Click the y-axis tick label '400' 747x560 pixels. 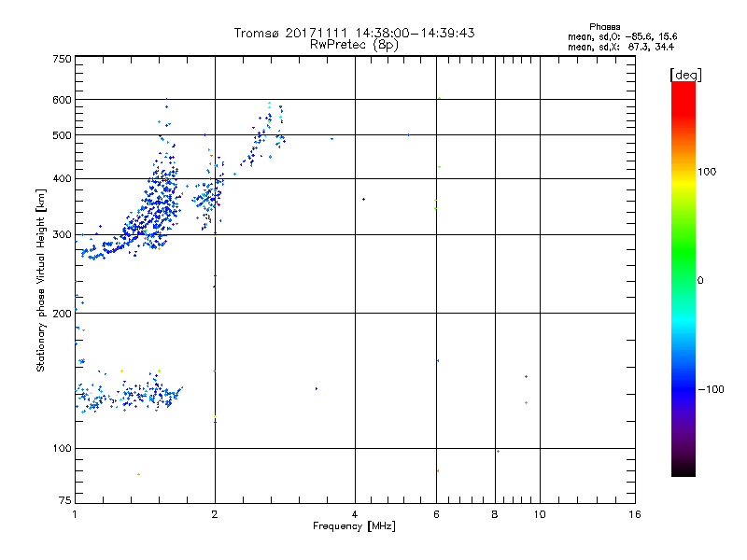[62, 179]
